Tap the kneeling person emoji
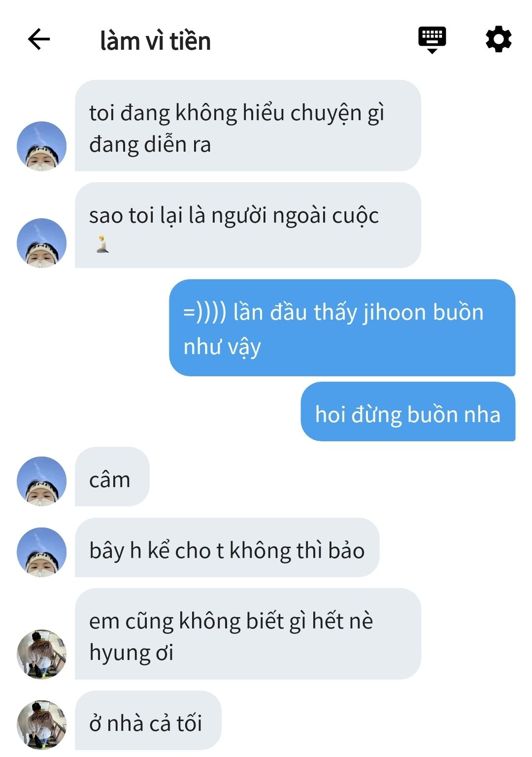 (x=102, y=244)
